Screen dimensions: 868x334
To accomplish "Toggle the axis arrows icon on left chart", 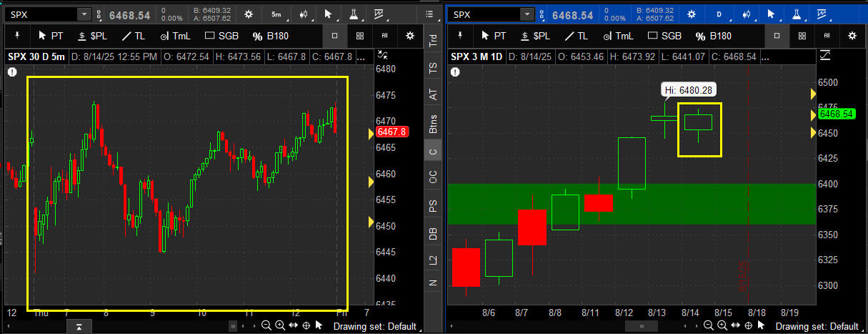I will pyautogui.click(x=381, y=55).
